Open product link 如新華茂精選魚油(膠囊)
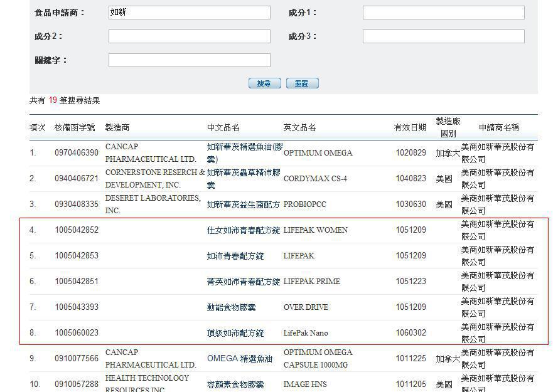 click(245, 153)
